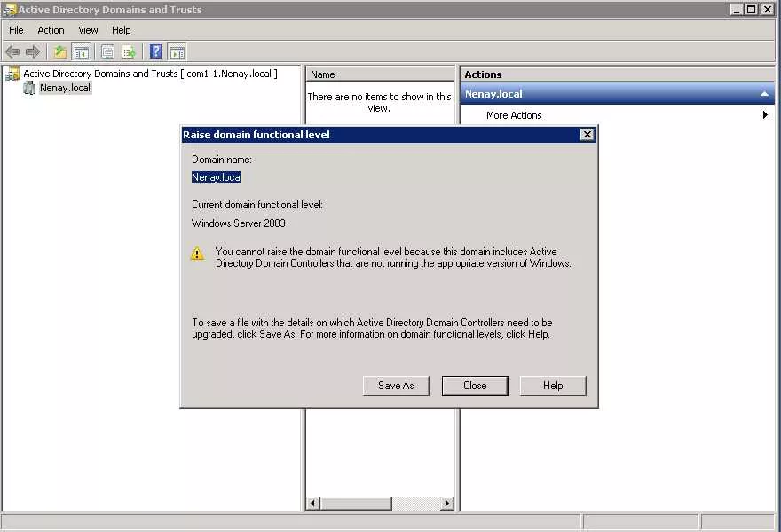This screenshot has height=532, width=781.
Task: Minimize the Active Directory Domains and Trusts window
Action: click(x=737, y=10)
